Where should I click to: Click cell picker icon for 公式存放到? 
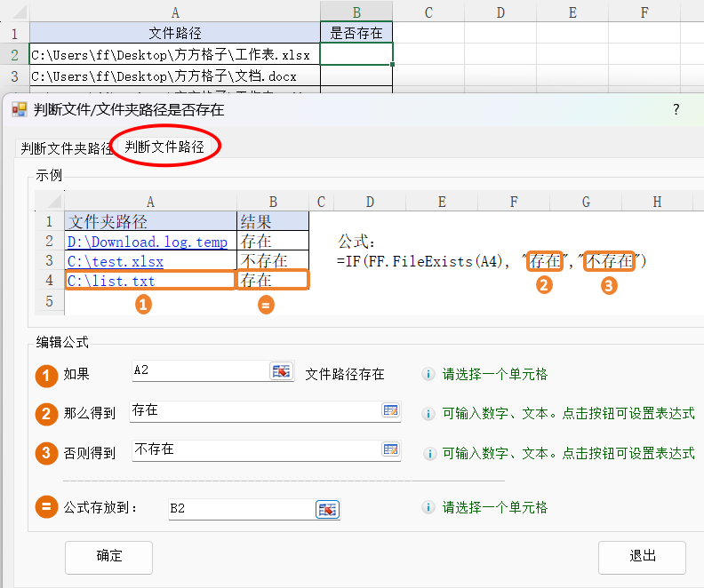328,509
